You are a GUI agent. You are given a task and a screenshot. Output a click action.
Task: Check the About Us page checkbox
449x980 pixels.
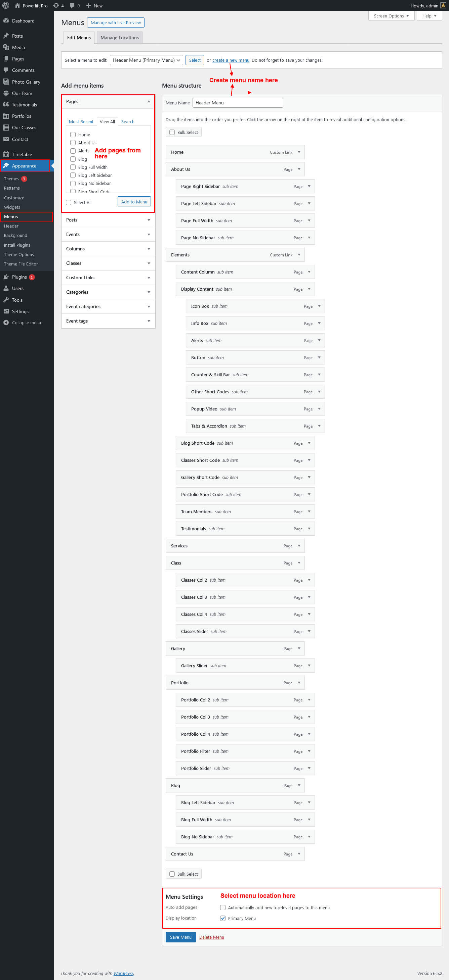click(73, 143)
